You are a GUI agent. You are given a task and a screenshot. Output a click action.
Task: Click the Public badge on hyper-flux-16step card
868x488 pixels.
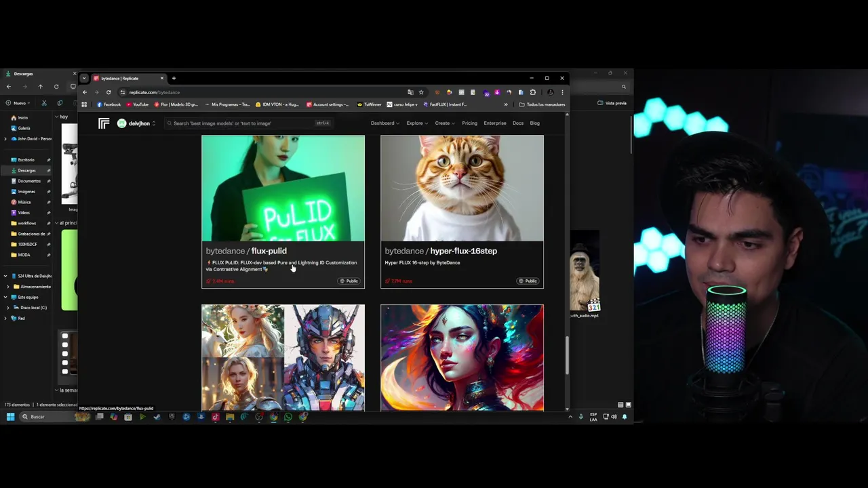point(528,281)
